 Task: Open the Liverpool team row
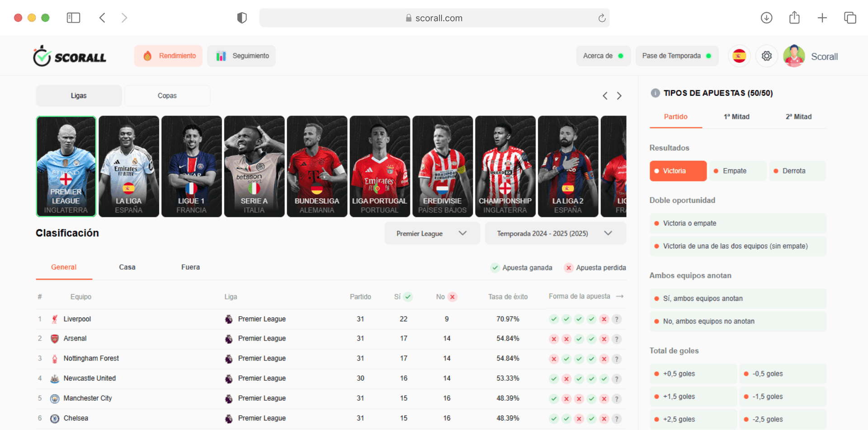click(x=331, y=319)
